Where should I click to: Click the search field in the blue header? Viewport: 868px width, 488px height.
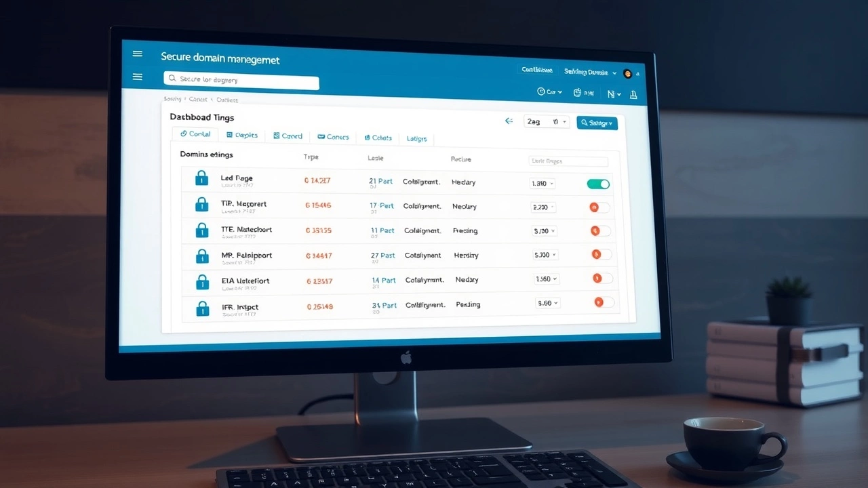coord(241,81)
